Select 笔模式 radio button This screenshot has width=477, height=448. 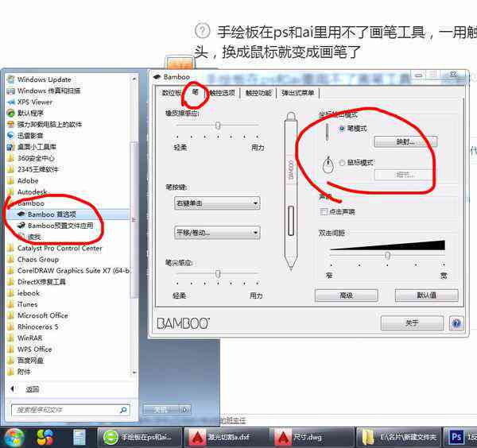coord(342,129)
